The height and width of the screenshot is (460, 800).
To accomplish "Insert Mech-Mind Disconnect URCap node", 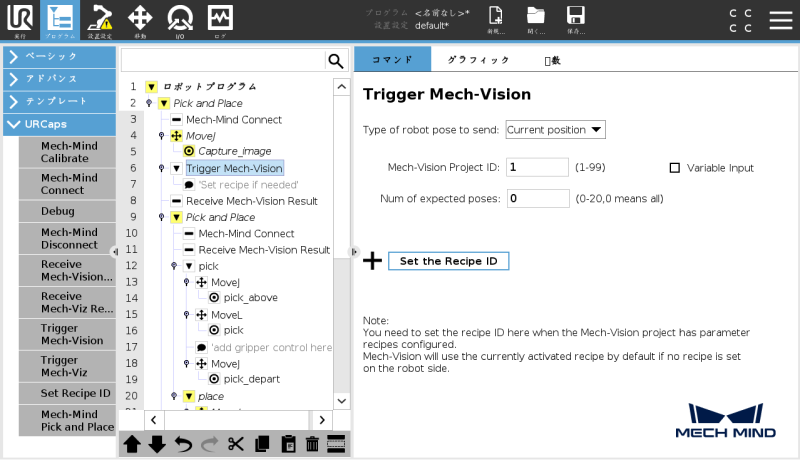I will (67, 238).
